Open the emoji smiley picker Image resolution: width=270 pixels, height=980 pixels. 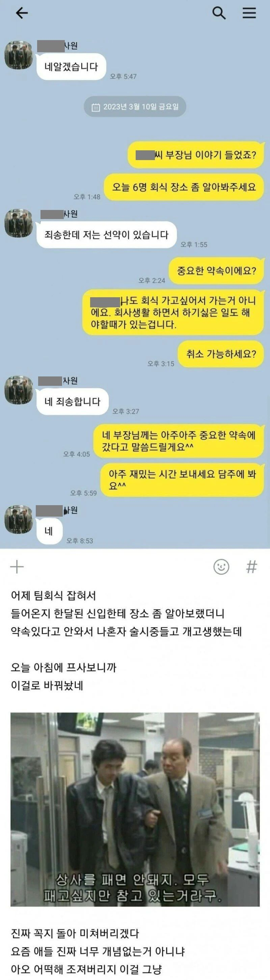point(221,567)
